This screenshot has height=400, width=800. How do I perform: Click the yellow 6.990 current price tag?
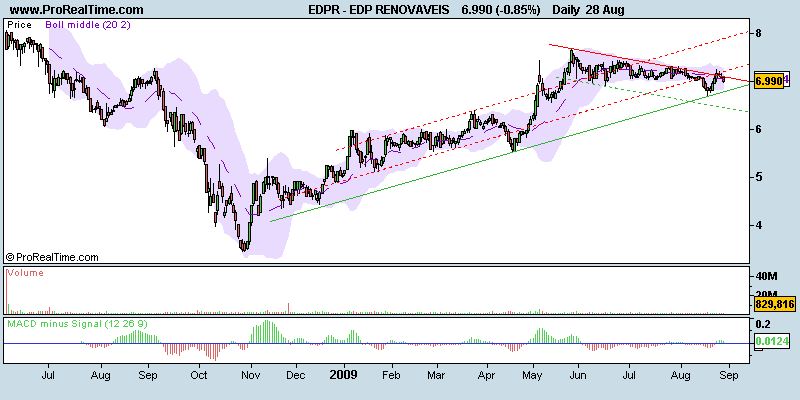click(768, 81)
